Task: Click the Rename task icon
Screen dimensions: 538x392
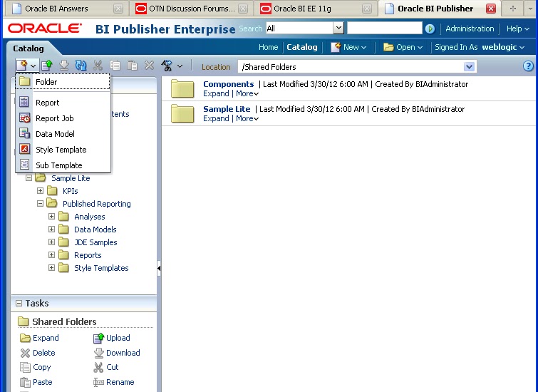Action: pyautogui.click(x=98, y=382)
